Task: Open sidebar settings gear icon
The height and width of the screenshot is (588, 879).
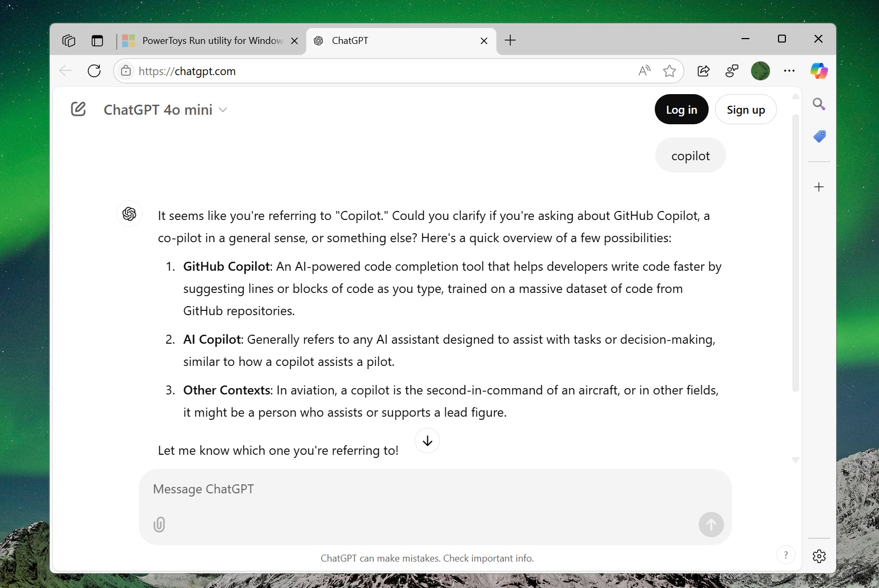Action: click(x=819, y=556)
